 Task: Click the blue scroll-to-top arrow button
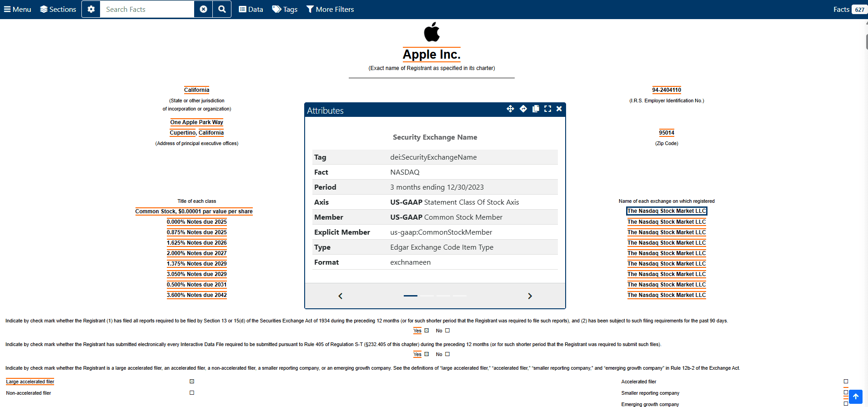coord(855,397)
